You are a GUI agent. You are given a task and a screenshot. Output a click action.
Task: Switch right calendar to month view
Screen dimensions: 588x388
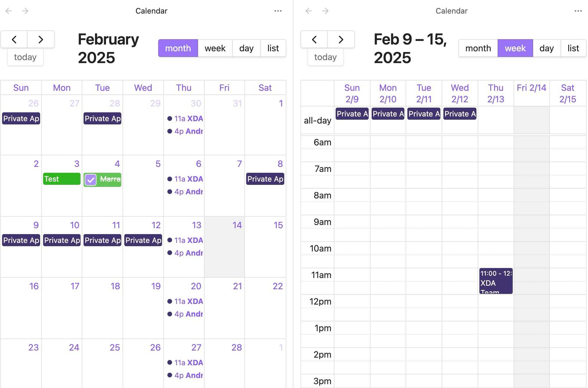[478, 48]
